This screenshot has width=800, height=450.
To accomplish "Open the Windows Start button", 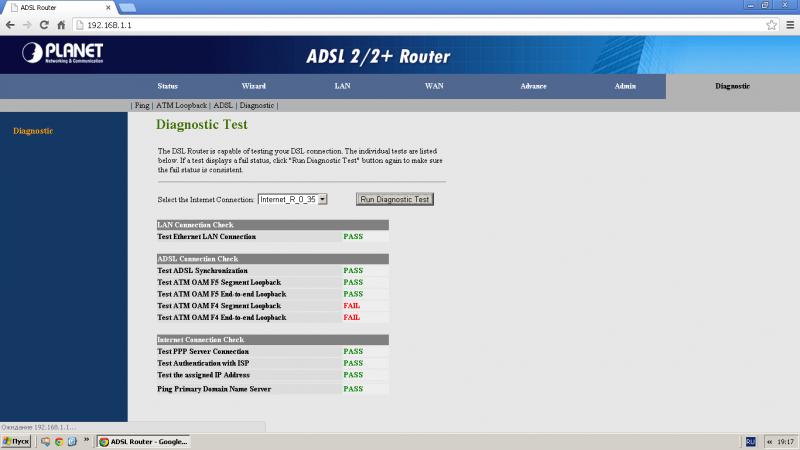I will point(17,441).
